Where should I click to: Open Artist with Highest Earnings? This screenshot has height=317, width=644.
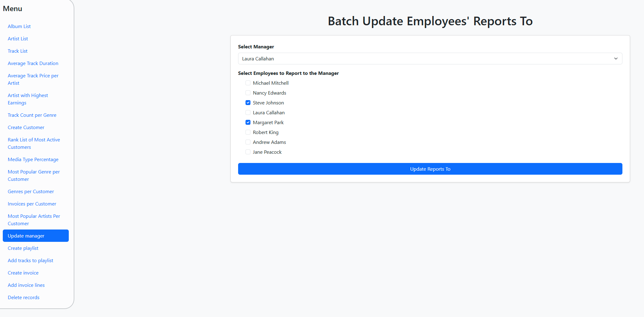28,99
